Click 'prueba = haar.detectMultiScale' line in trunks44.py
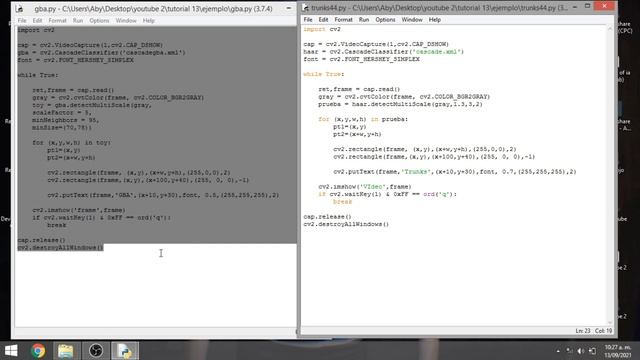640x360 pixels. pyautogui.click(x=400, y=104)
